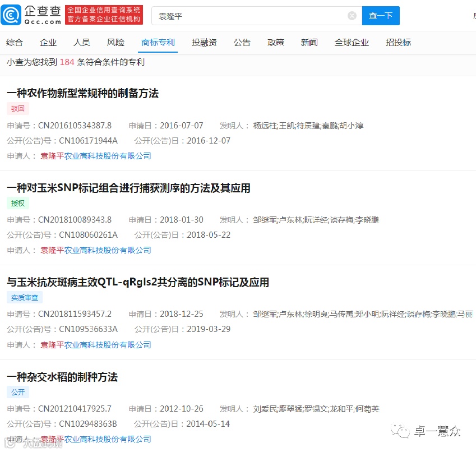Open applicant link under CN201810089343.8 patent

tap(96, 250)
